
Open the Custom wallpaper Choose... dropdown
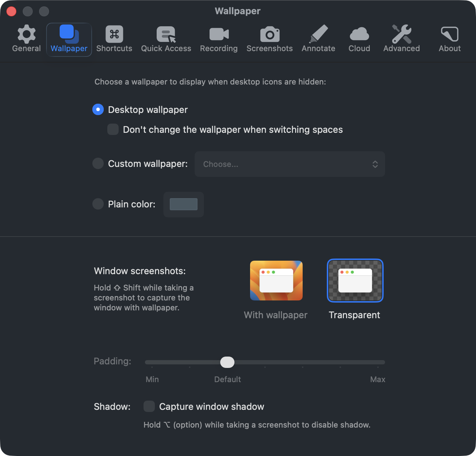coord(290,164)
